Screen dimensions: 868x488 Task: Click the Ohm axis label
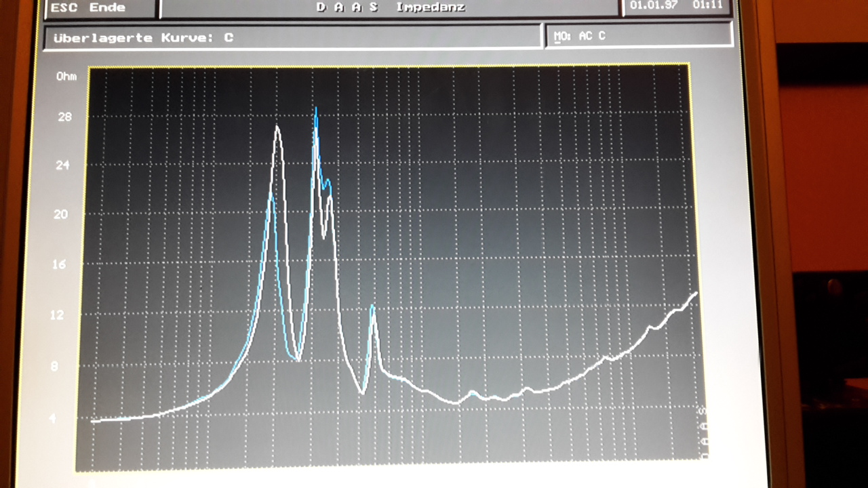[x=66, y=77]
